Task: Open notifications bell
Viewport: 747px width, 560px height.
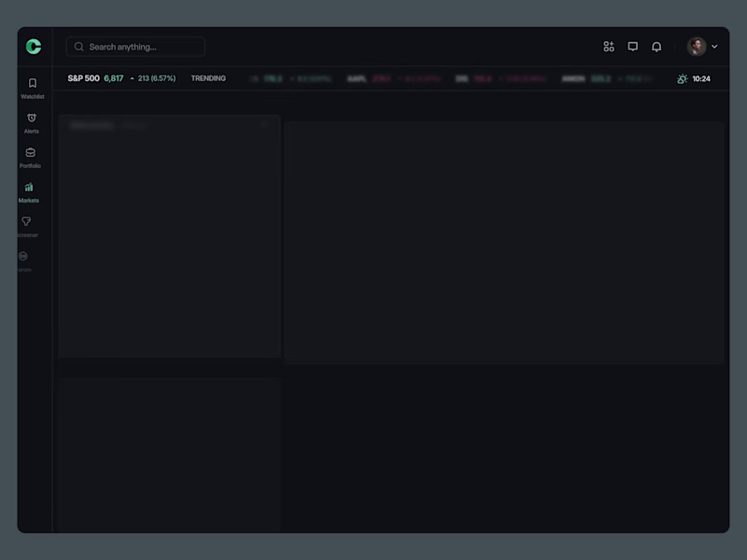Action: click(x=656, y=47)
